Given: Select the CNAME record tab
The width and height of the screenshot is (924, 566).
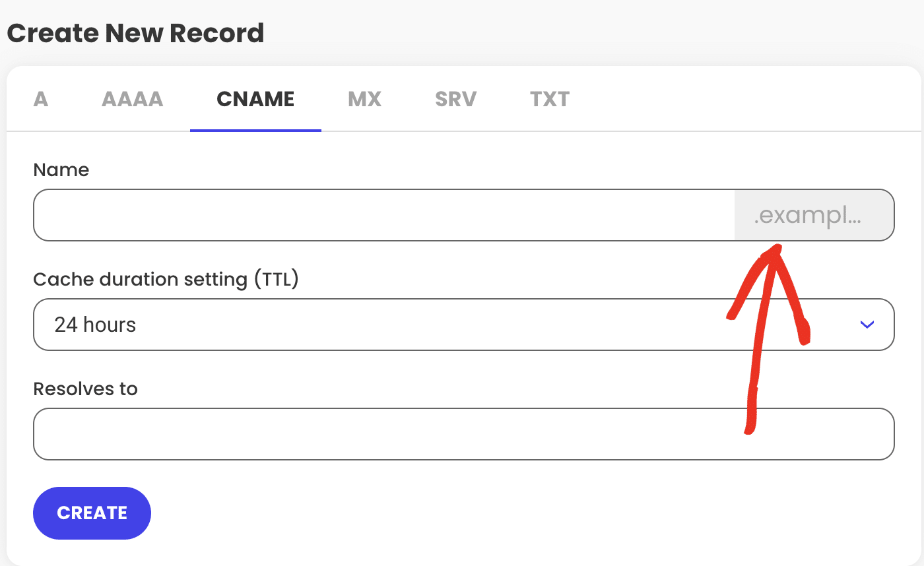Looking at the screenshot, I should [255, 100].
